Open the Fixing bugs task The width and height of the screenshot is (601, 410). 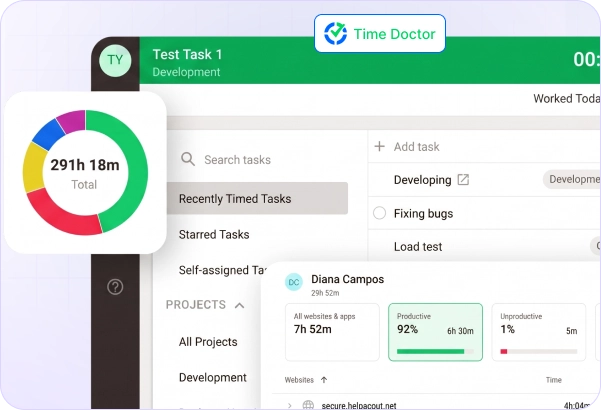coord(423,213)
